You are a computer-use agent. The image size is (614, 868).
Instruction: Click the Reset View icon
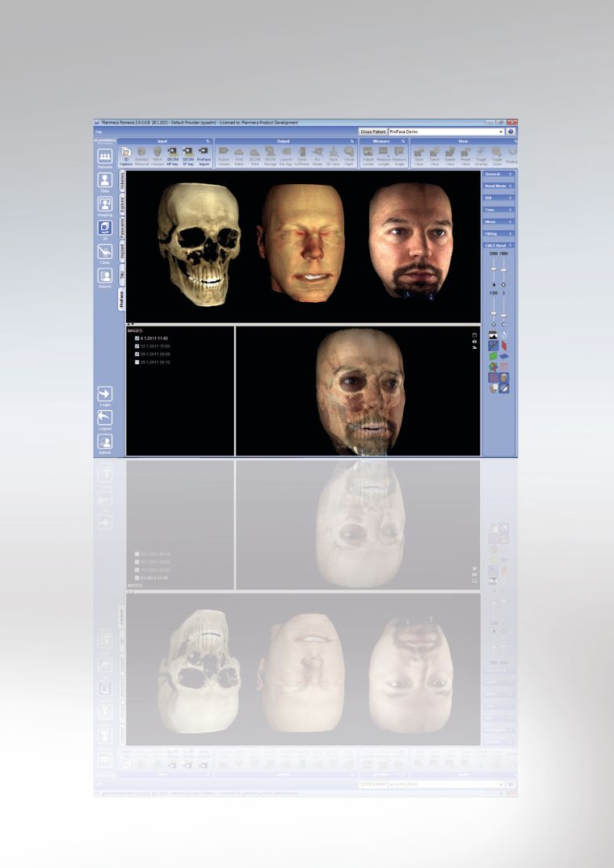[x=465, y=156]
